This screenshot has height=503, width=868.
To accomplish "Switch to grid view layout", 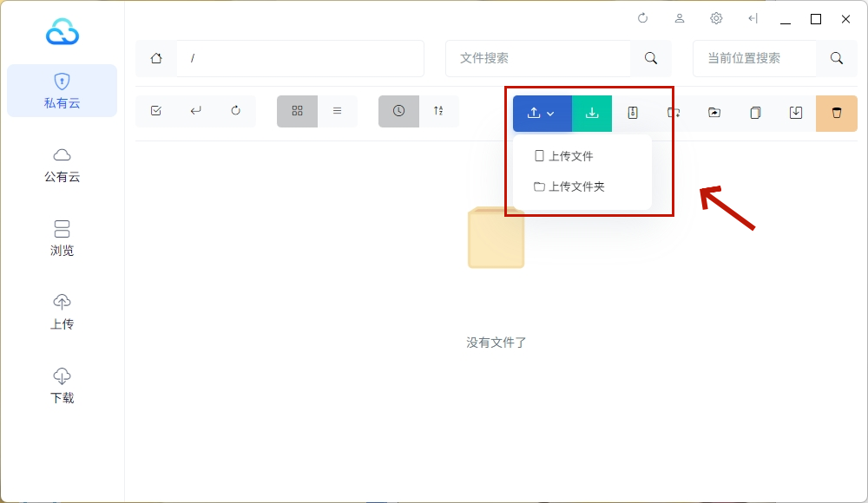I will tap(297, 111).
